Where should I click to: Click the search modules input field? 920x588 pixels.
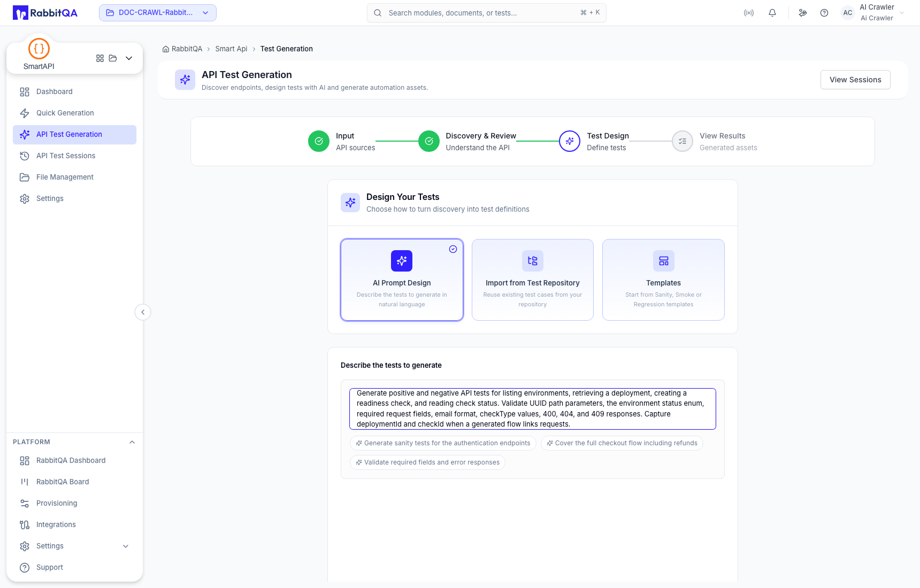487,13
